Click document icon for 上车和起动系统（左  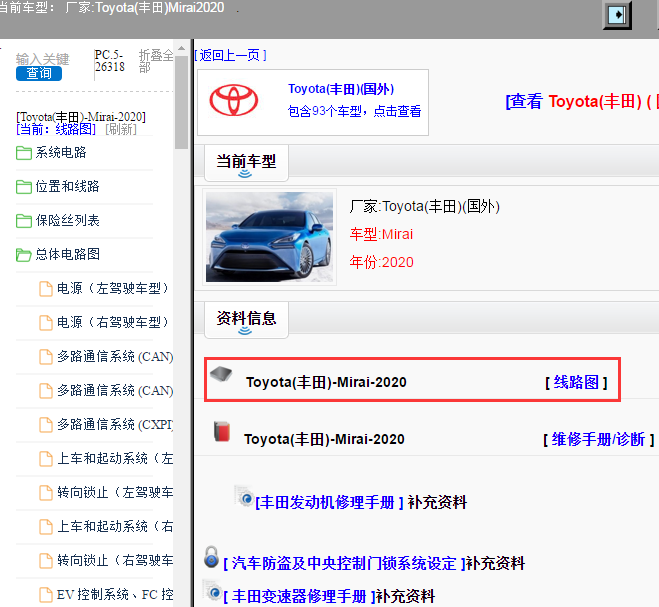pyautogui.click(x=46, y=459)
